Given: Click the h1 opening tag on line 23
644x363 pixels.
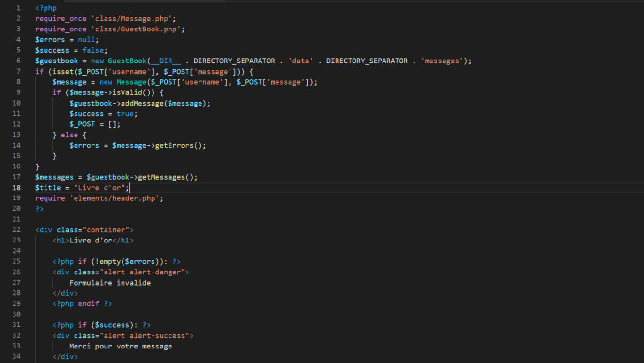Looking at the screenshot, I should (61, 240).
